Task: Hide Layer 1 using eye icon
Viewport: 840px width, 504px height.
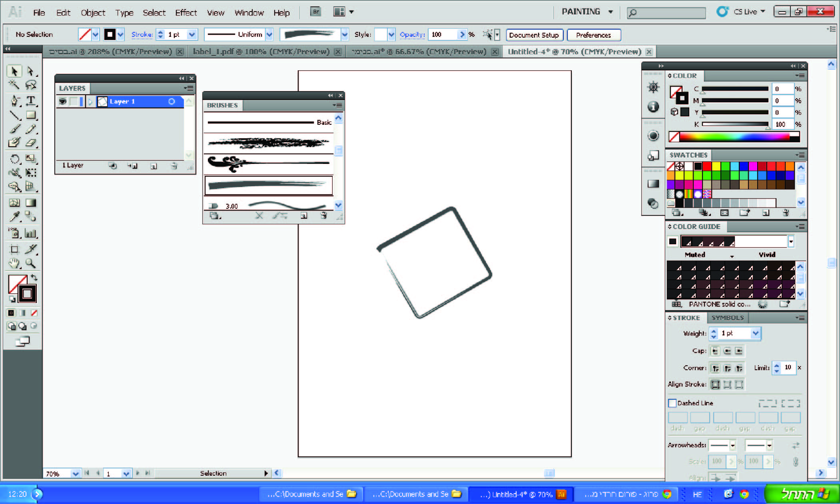Action: click(x=63, y=102)
